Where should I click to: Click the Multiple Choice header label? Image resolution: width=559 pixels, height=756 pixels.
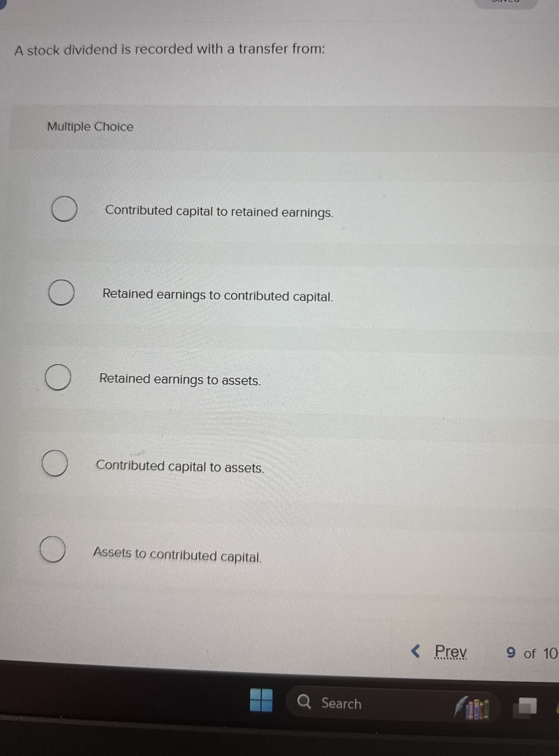click(x=90, y=127)
